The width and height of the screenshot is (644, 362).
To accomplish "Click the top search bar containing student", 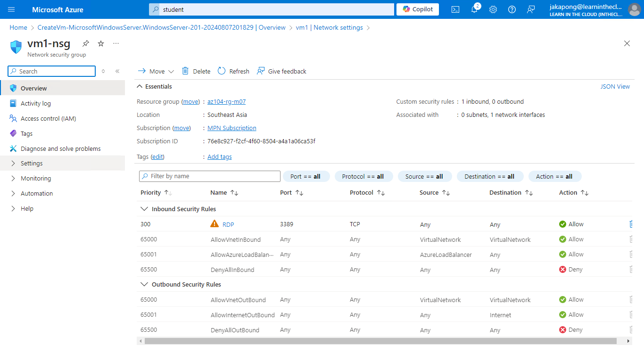I will coord(271,9).
